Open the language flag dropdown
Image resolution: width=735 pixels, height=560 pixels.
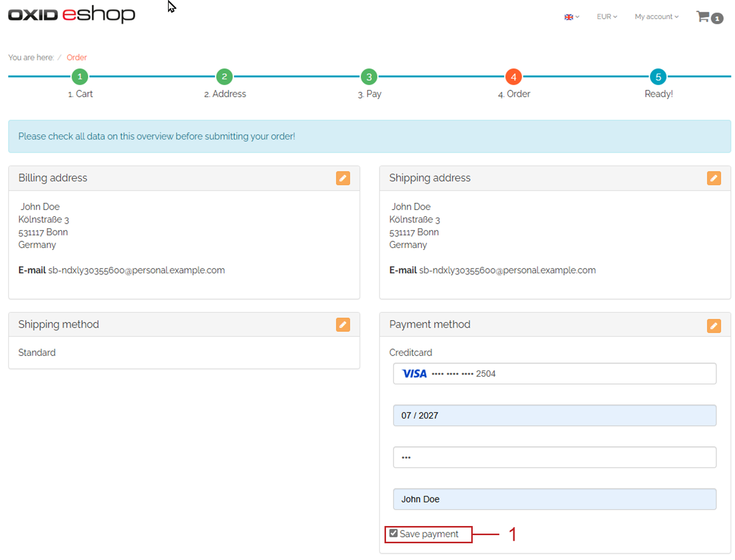click(x=571, y=17)
